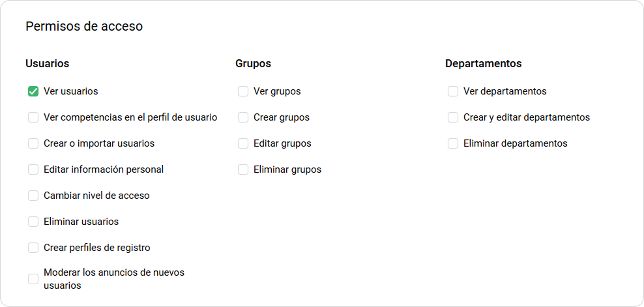
Task: Check Moderar los anuncios de nuevos usuarios
Action: [x=33, y=279]
